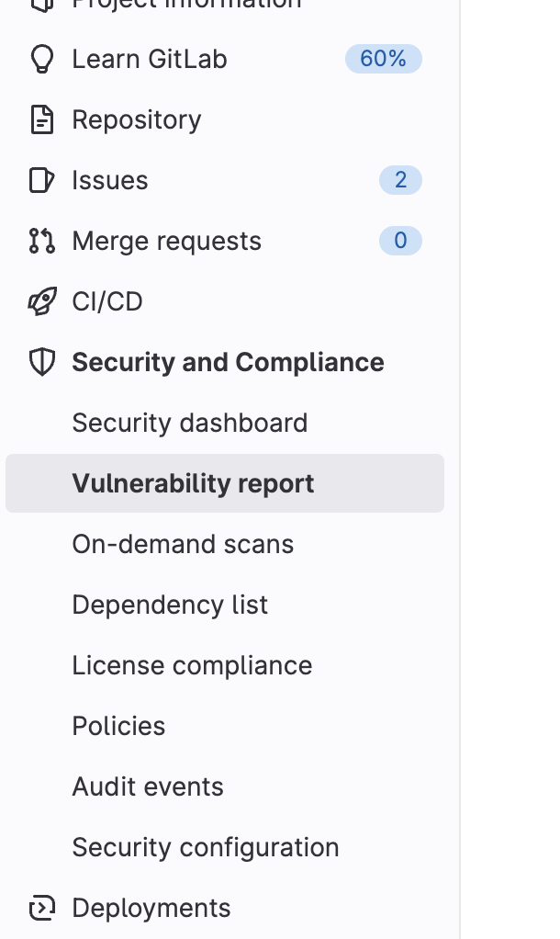This screenshot has width=560, height=939.
Task: Click the Learn GitLab 60% progress badge
Action: (x=383, y=59)
